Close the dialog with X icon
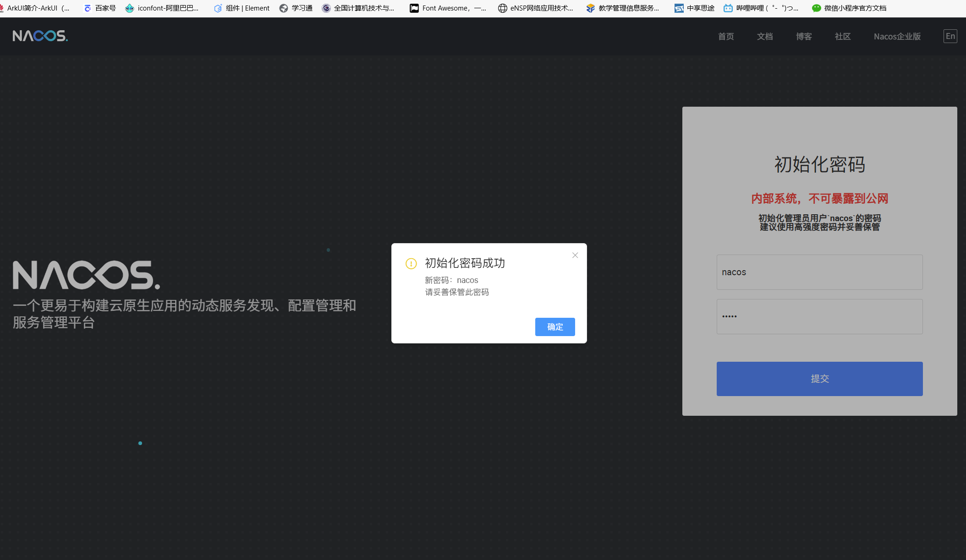 [x=575, y=256]
